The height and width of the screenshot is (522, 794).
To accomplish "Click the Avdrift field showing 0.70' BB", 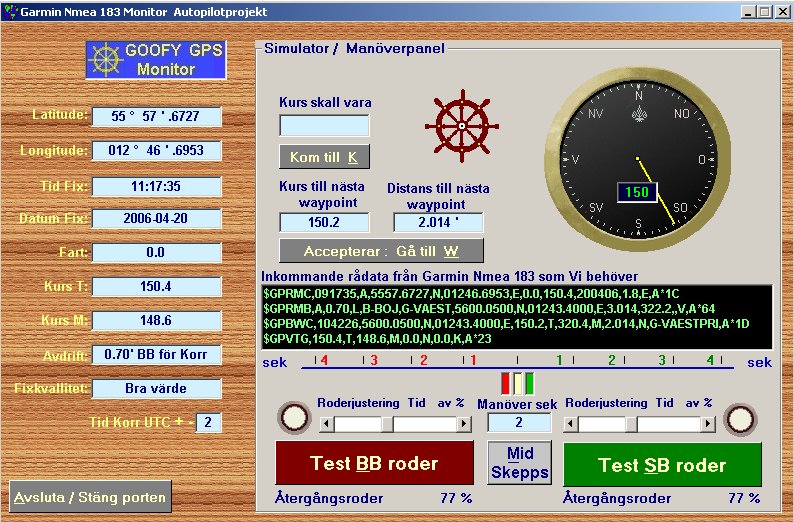I will pos(156,354).
